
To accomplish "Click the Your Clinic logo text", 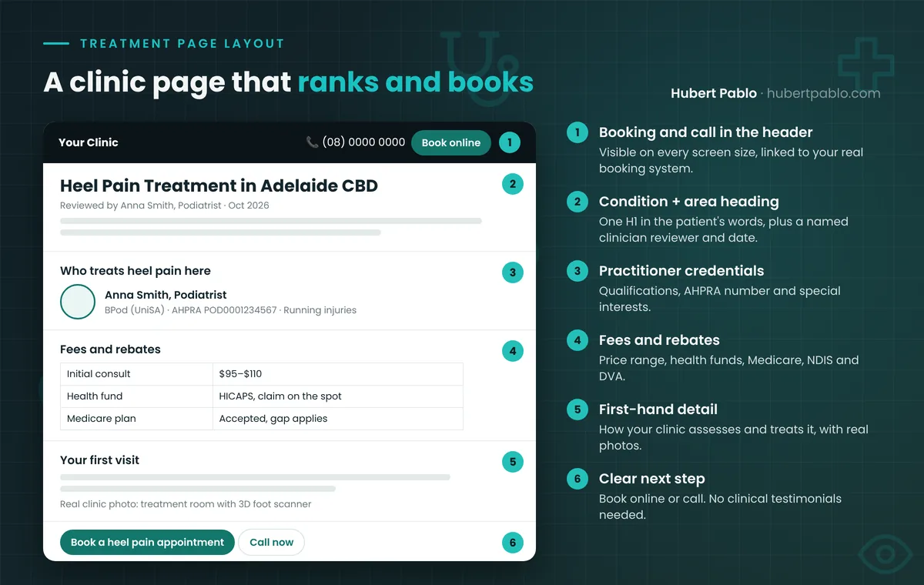I will 89,142.
